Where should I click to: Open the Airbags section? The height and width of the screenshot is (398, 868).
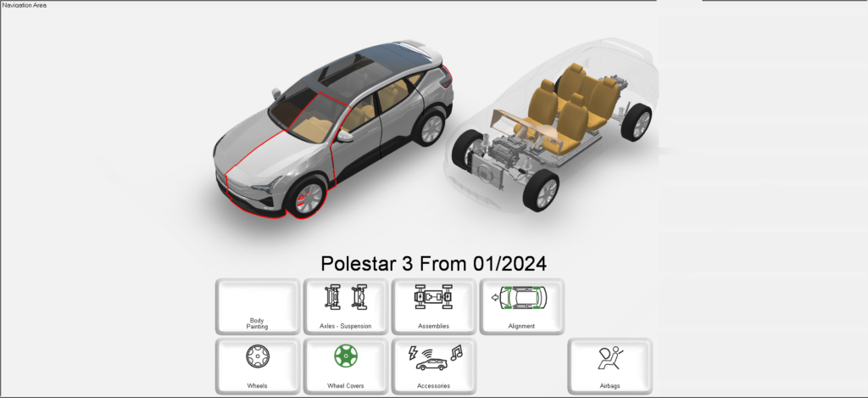(x=609, y=366)
